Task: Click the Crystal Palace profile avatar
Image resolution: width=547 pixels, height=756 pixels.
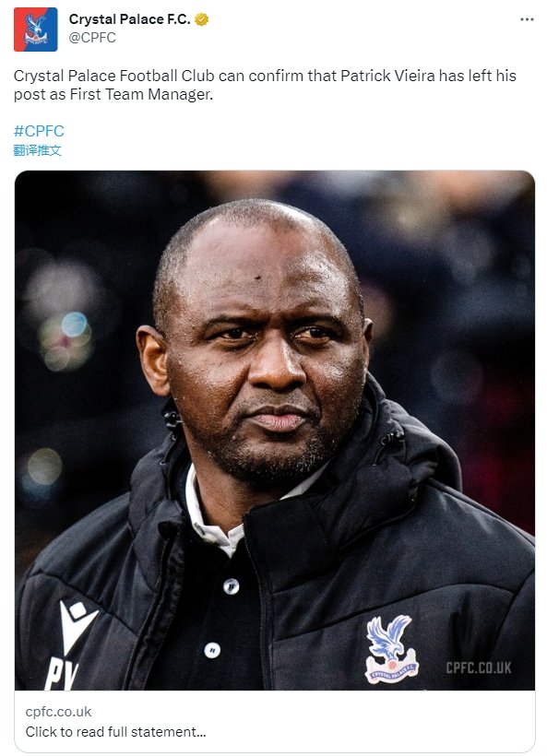Action: 36,30
